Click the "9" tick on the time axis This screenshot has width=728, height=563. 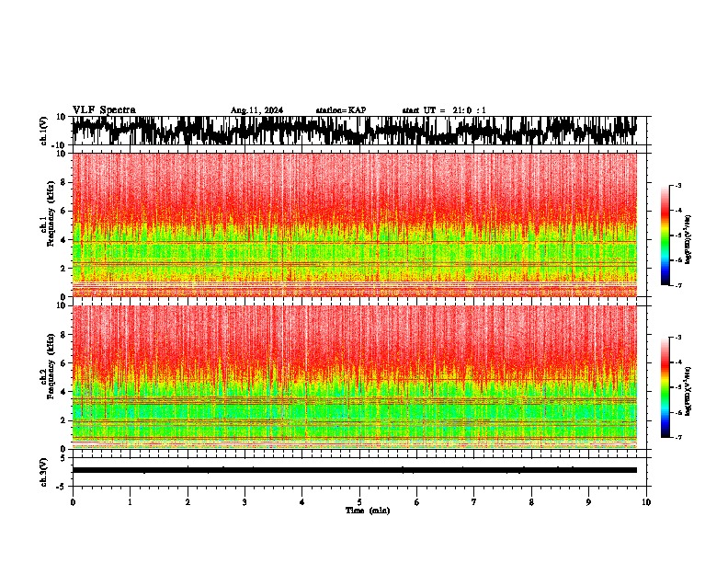[x=588, y=502]
